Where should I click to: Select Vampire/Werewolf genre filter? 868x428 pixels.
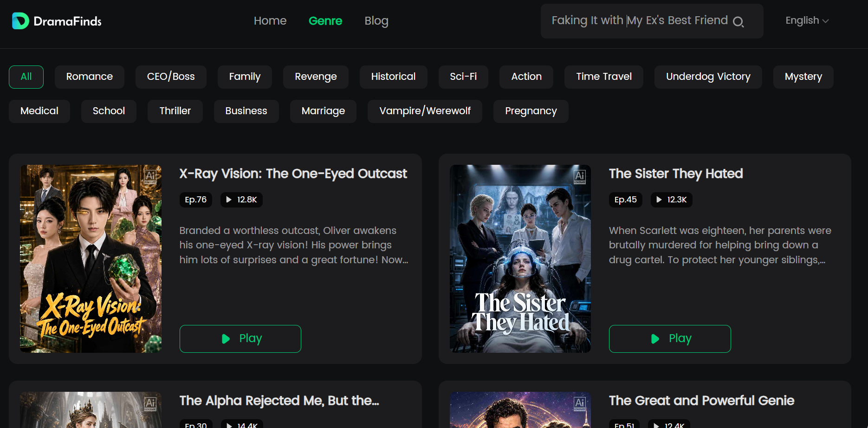point(425,111)
